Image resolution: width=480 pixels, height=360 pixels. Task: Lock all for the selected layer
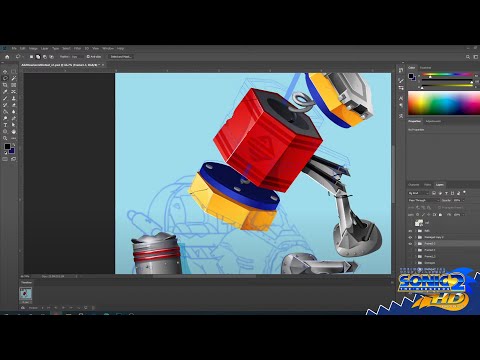point(440,215)
